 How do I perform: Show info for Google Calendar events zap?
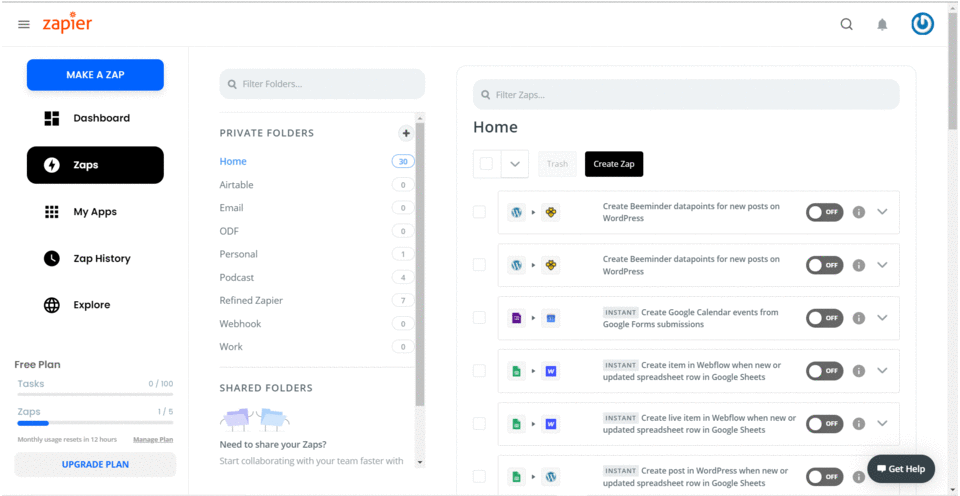(x=858, y=318)
